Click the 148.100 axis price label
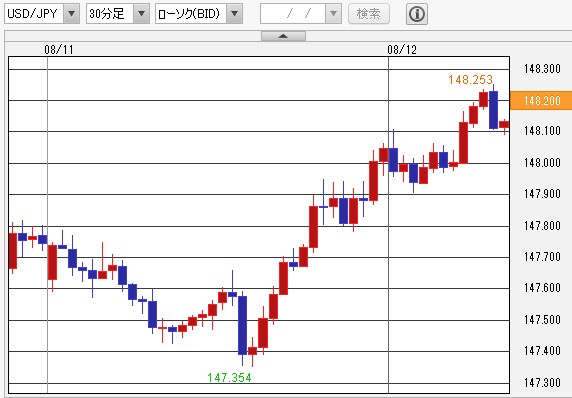 click(x=542, y=131)
